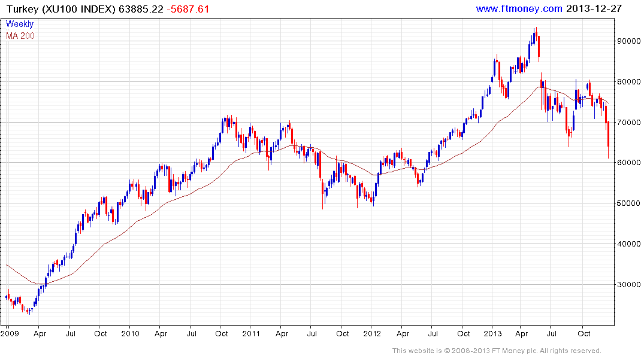Image resolution: width=644 pixels, height=359 pixels.
Task: Click the 2009 label on the time axis
Action: [x=10, y=333]
